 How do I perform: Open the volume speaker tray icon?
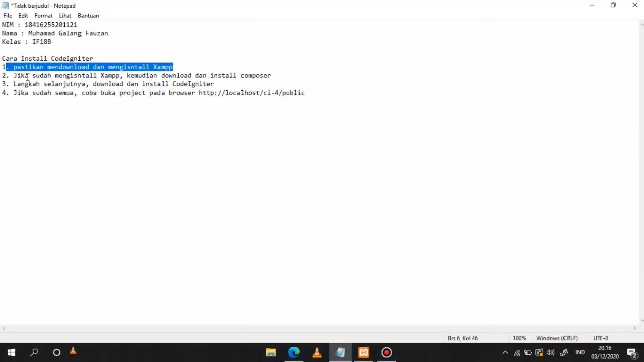pyautogui.click(x=550, y=352)
